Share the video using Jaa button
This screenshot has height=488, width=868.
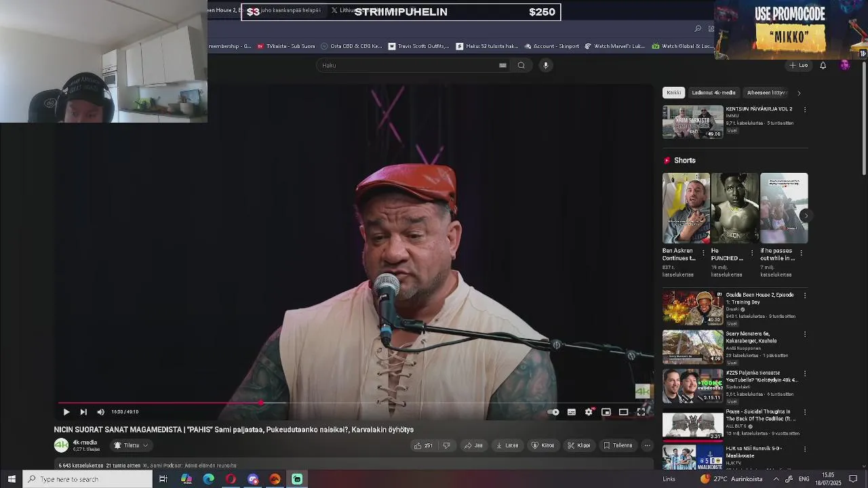tap(473, 445)
